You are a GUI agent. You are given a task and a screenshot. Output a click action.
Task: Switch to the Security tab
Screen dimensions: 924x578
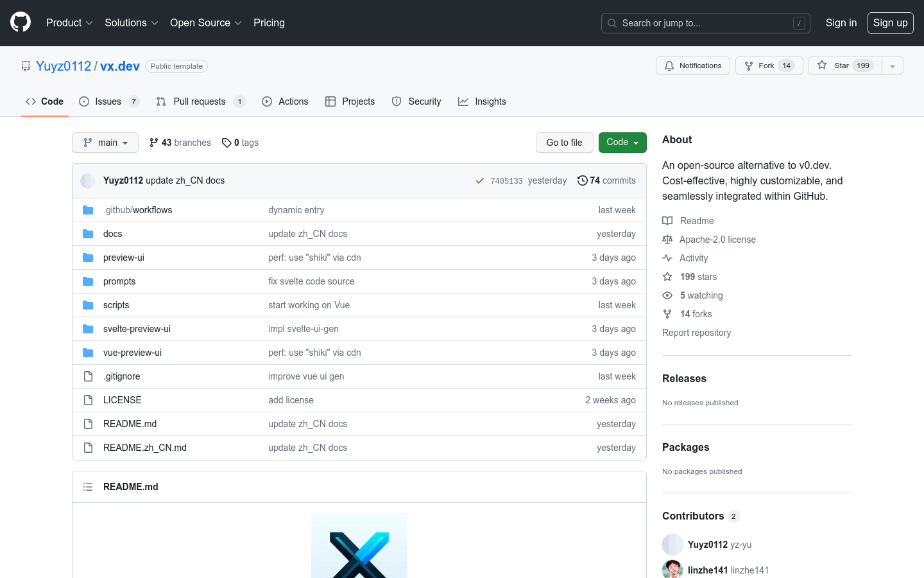[416, 101]
